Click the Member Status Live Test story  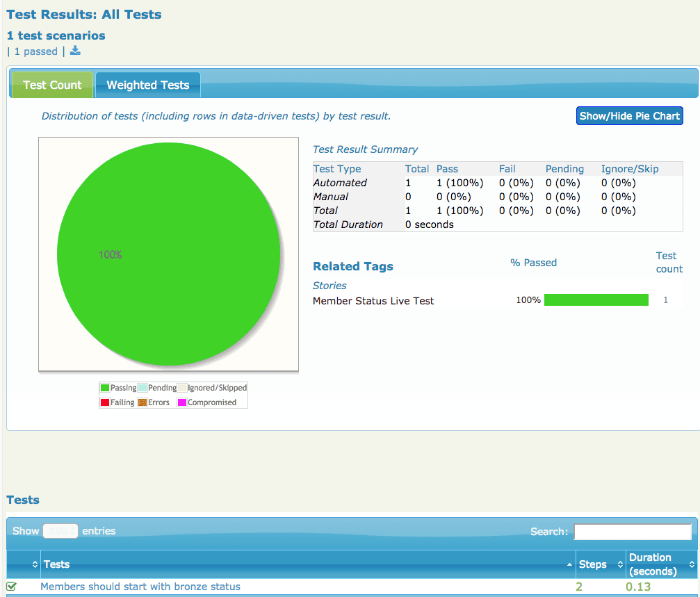point(373,301)
